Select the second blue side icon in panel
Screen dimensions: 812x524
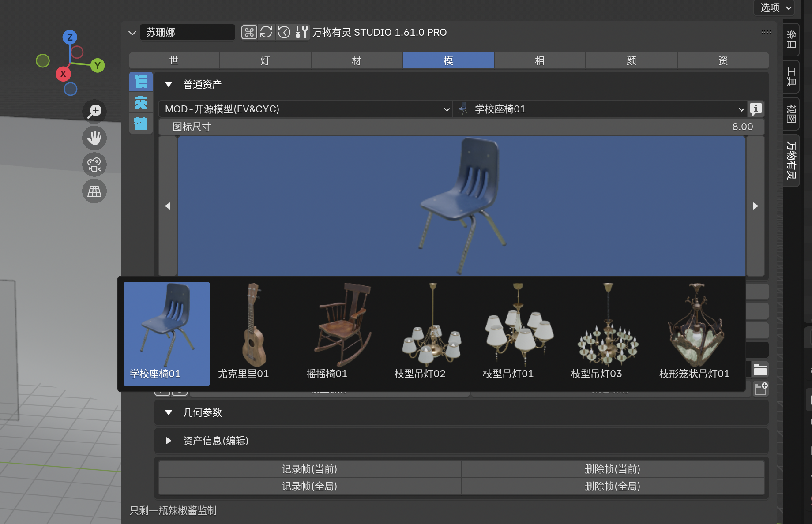coord(141,102)
